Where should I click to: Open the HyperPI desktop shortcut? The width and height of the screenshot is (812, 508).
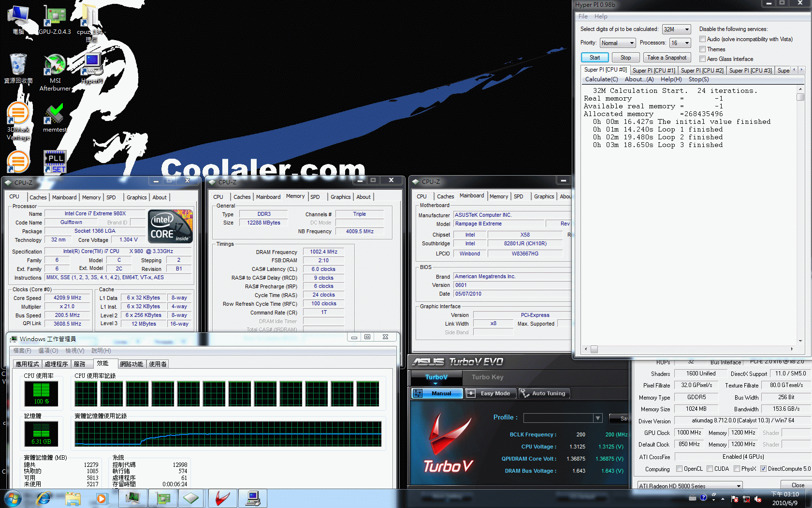(x=92, y=69)
